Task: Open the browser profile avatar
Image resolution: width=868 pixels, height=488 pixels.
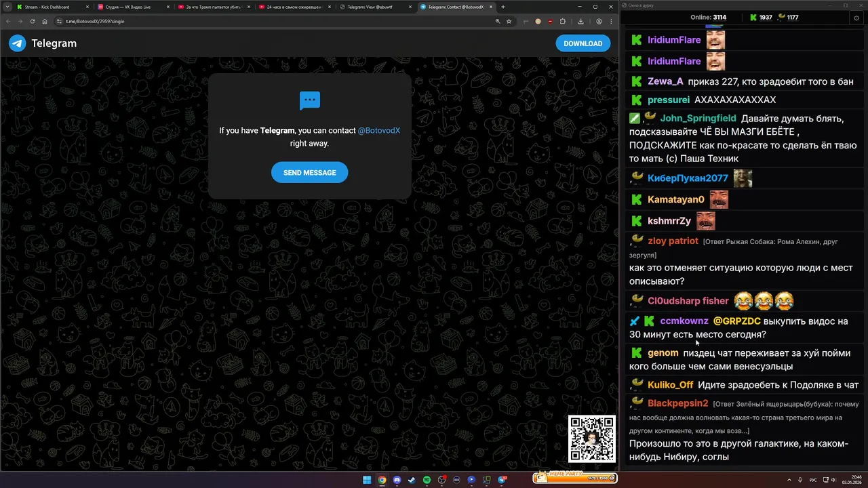Action: pyautogui.click(x=599, y=21)
